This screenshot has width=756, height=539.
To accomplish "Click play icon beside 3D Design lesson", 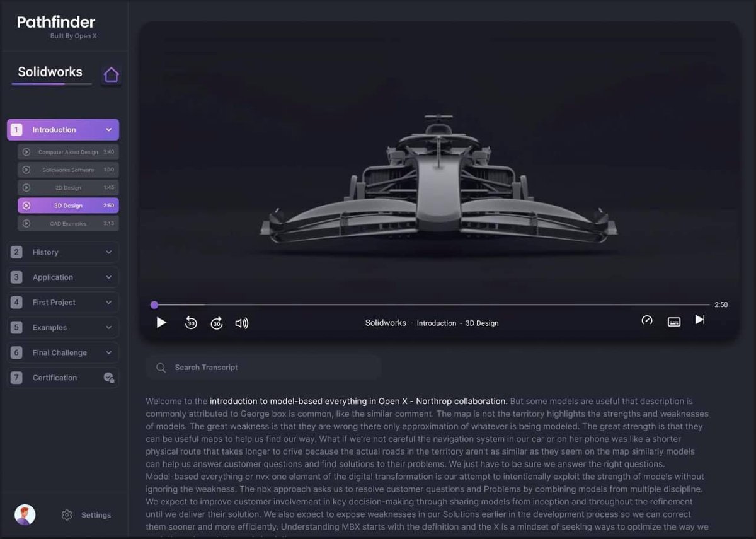I will pos(26,206).
